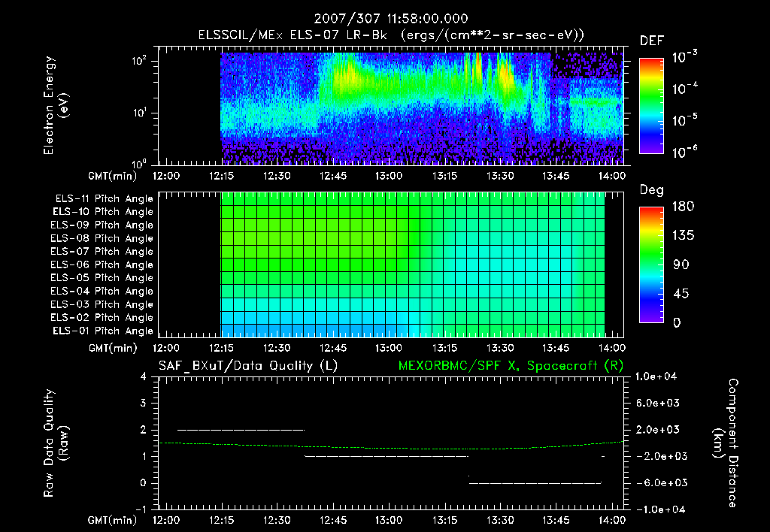Click the 10^-3 value on DEF colorbar
The height and width of the screenshot is (532, 770).
click(685, 57)
